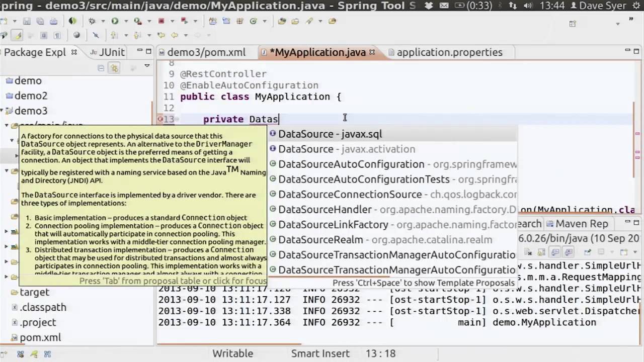
Task: Toggle Block Selection Mode icon
Action: 44,35
